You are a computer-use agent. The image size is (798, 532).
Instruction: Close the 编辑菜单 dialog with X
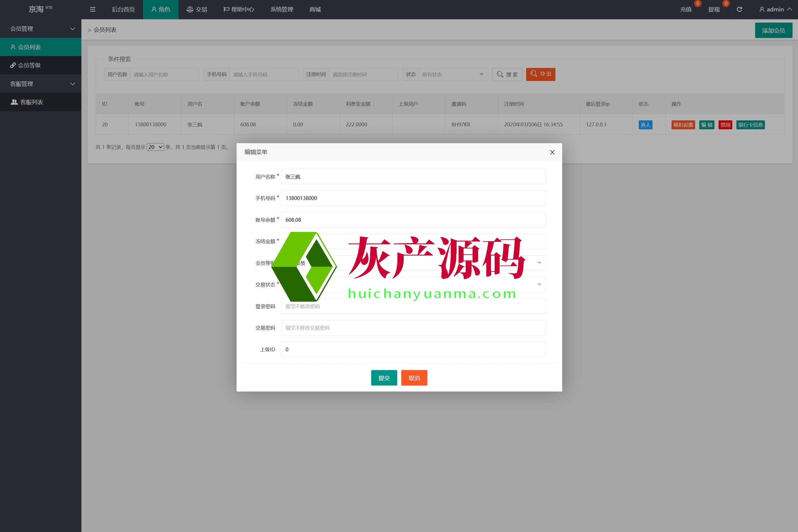point(552,152)
